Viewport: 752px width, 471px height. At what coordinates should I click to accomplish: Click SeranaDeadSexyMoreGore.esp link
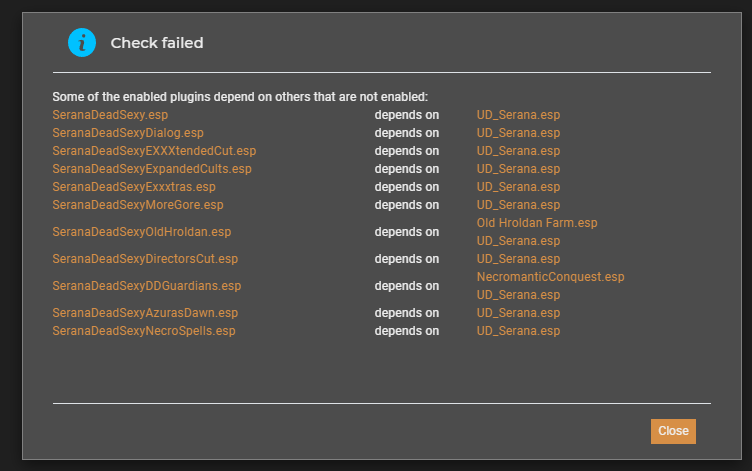click(138, 205)
